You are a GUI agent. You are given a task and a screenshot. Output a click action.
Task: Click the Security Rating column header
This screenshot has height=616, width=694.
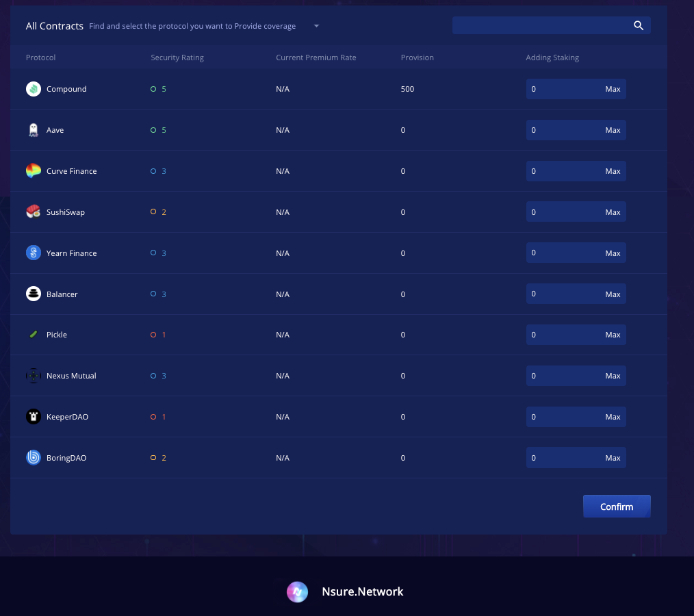point(177,57)
